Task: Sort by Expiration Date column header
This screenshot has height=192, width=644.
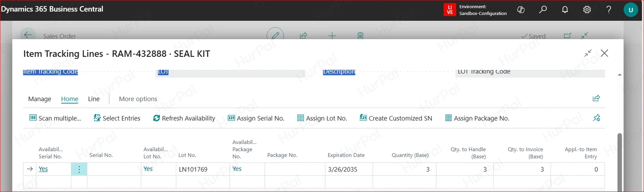Action: coord(346,155)
